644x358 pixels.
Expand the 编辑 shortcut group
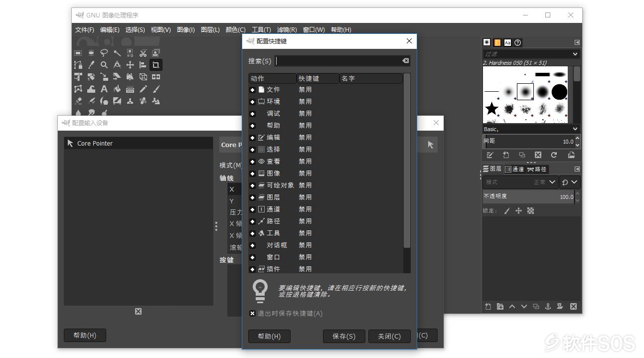point(252,138)
